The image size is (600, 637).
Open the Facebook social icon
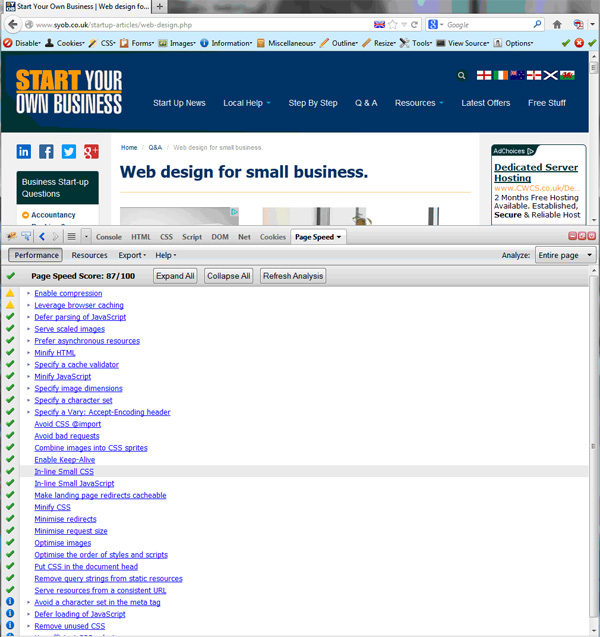click(46, 152)
